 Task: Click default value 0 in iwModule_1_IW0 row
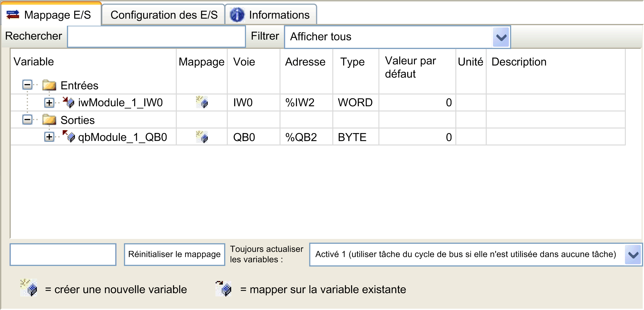pos(417,102)
